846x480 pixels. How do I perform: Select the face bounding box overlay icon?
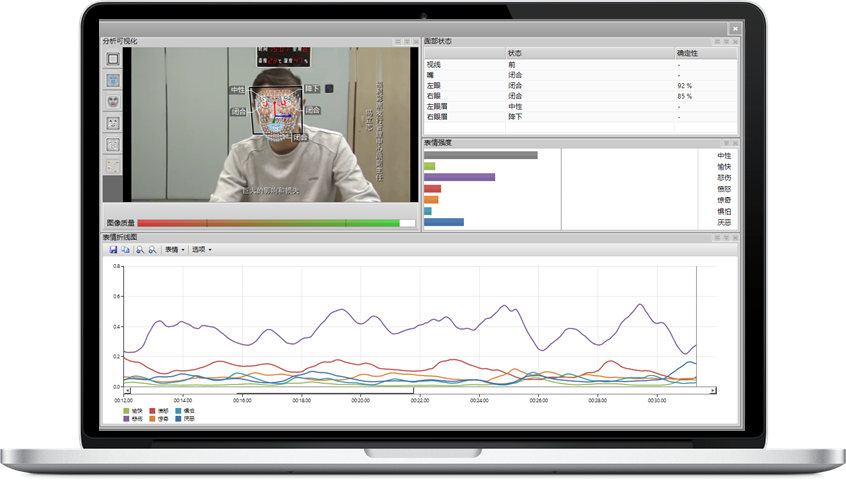pyautogui.click(x=113, y=59)
